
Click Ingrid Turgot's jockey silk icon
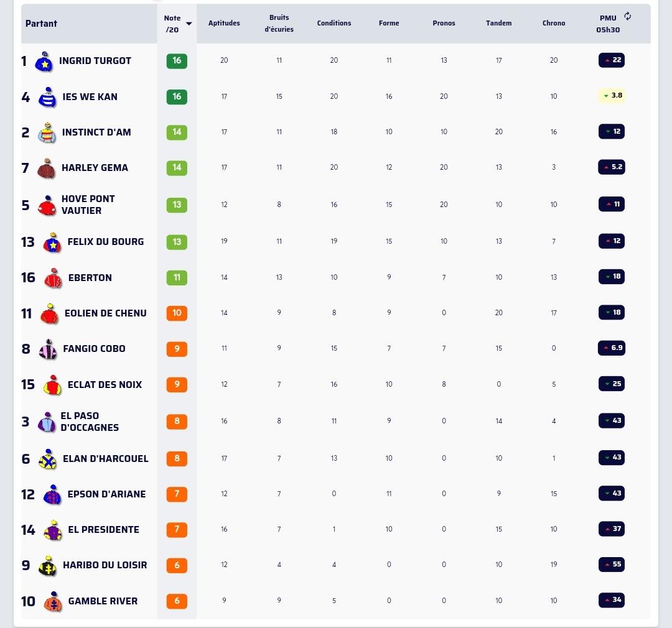pos(43,62)
